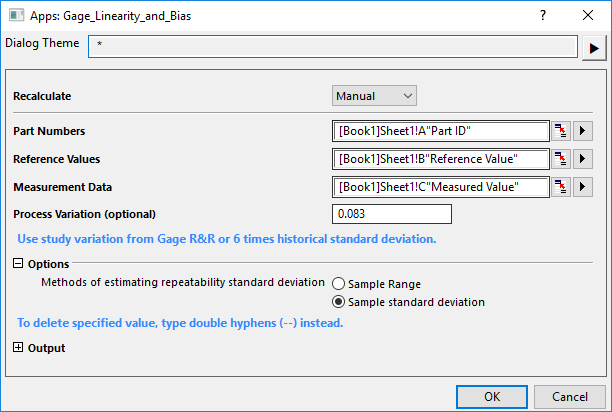This screenshot has height=412, width=612.
Task: Select the Sample Range radio button
Action: point(338,284)
